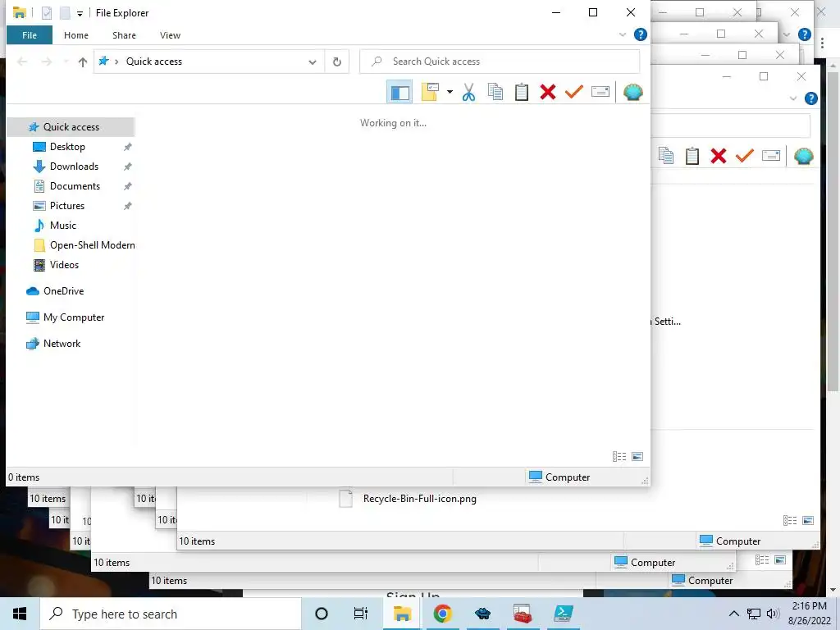Open the Share ribbon tab
This screenshot has height=630, width=840.
tap(124, 35)
